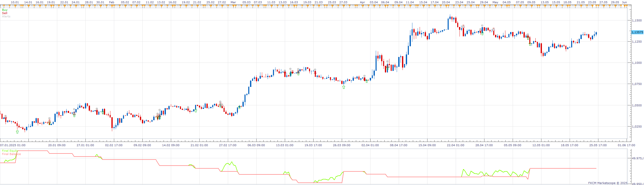Image resolution: width=644 pixels, height=185 pixels.
Task: Click the 02.02 17:00 time label
Action: (x=114, y=145)
